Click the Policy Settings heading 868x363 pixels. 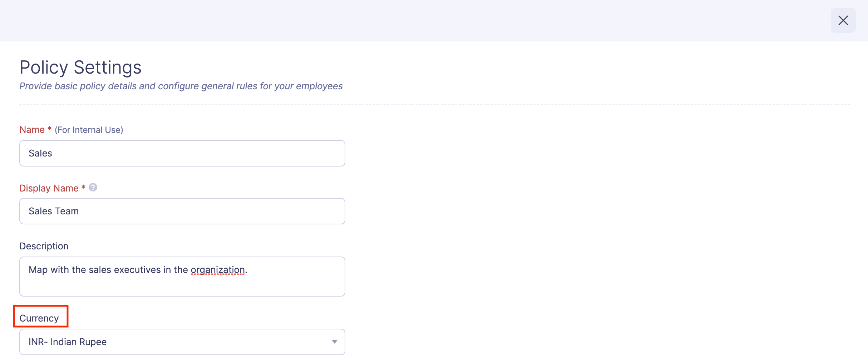click(80, 67)
